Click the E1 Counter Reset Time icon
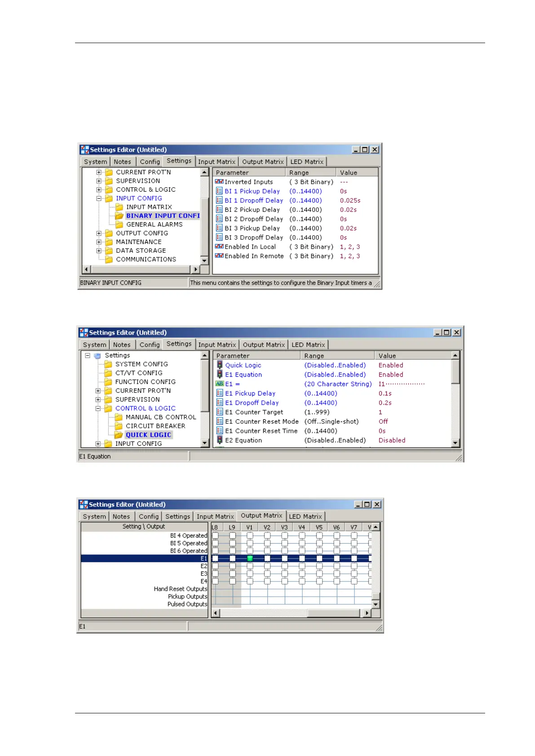This screenshot has height=756, width=535. (x=220, y=431)
